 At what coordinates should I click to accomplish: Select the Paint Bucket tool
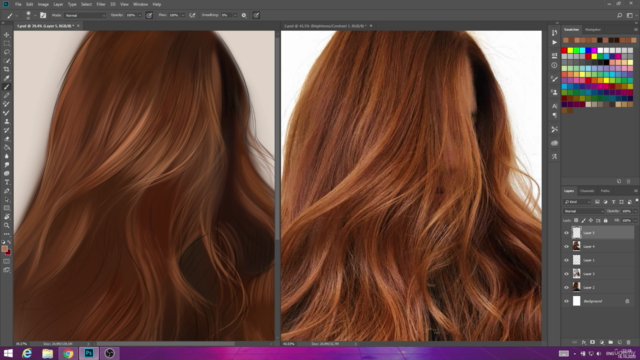click(7, 147)
